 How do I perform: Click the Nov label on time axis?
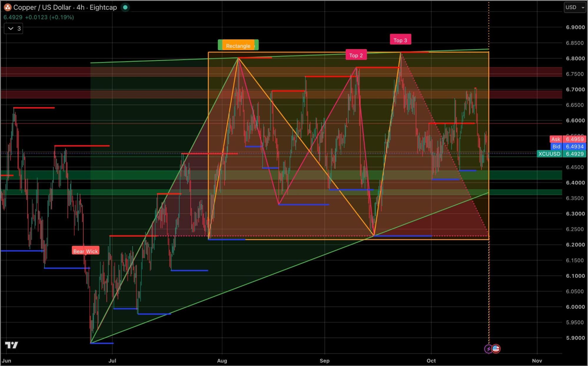point(537,361)
